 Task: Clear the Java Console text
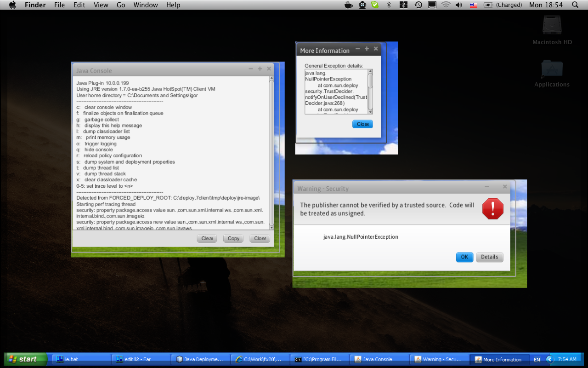coord(207,238)
